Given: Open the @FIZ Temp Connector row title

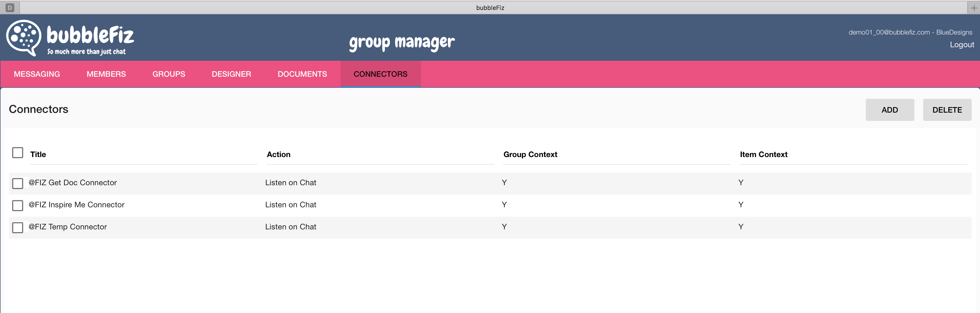Looking at the screenshot, I should click(68, 227).
